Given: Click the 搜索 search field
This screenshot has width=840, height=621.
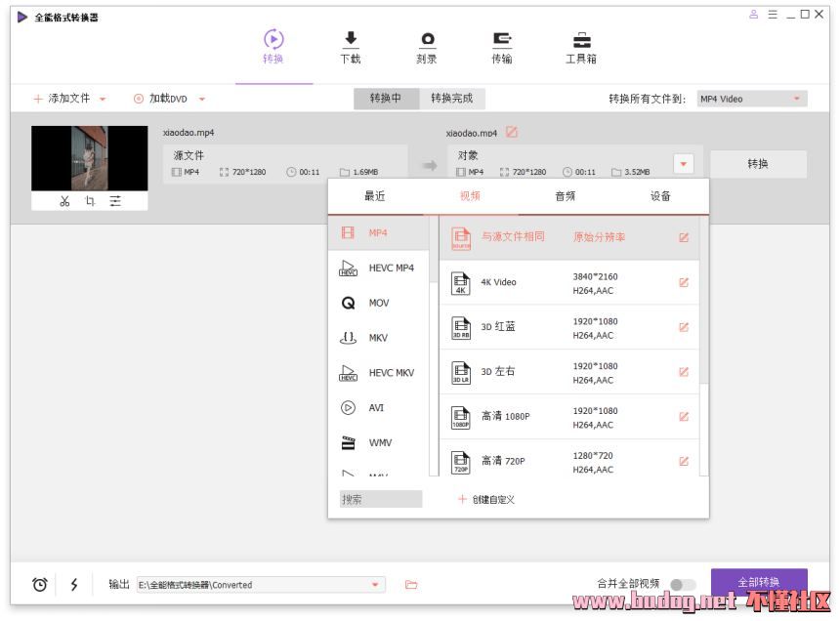Looking at the screenshot, I should 380,499.
